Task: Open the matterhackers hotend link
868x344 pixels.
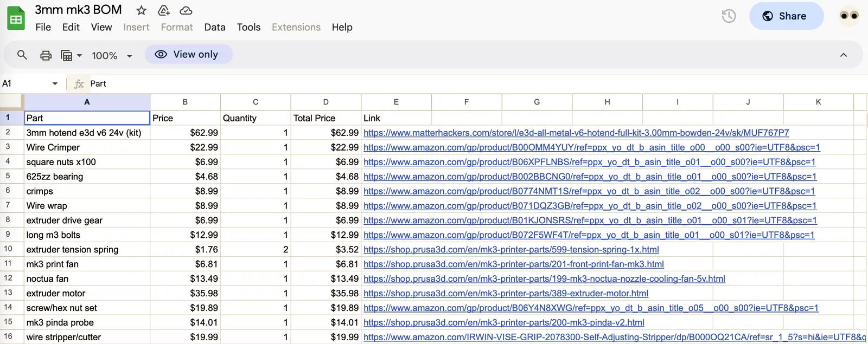Action: 576,133
